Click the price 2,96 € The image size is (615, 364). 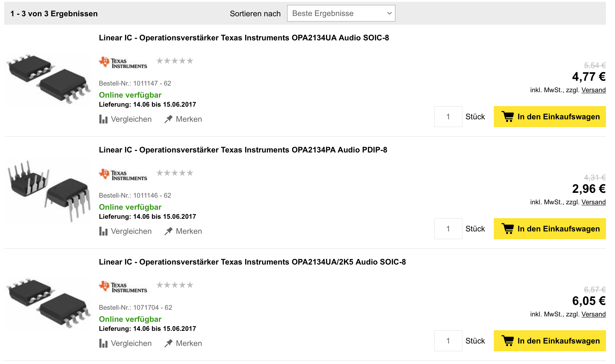[x=589, y=189]
